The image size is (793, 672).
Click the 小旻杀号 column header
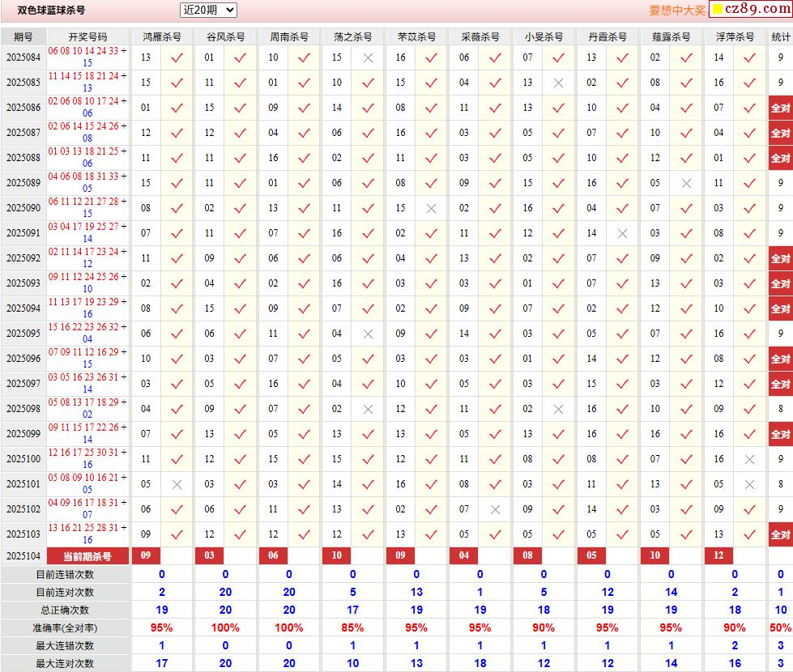pyautogui.click(x=544, y=37)
